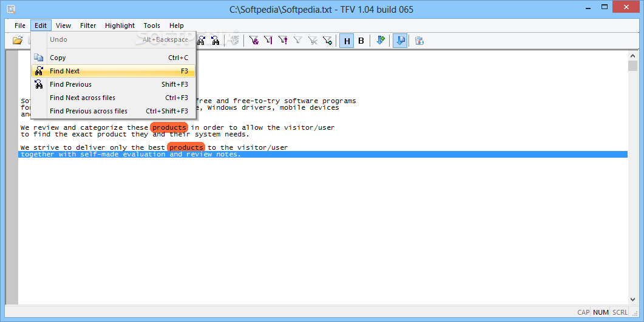
Task: Click the line 'to find the exact product'
Action: [135, 134]
